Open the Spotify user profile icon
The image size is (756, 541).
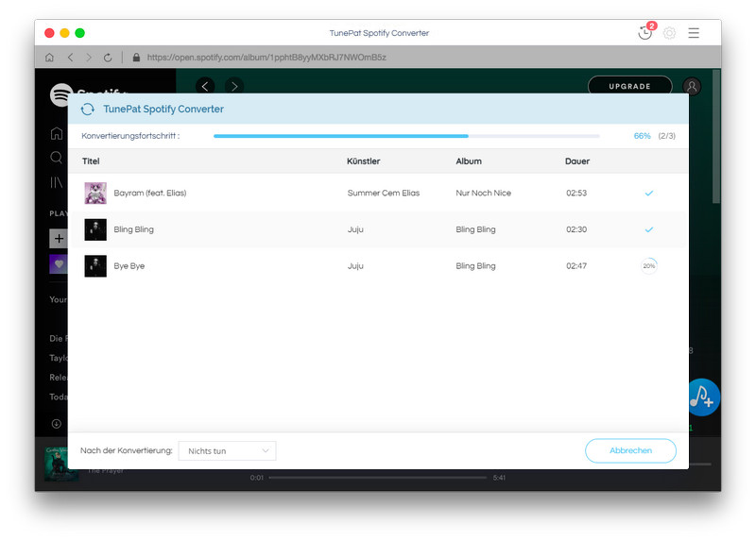[692, 86]
